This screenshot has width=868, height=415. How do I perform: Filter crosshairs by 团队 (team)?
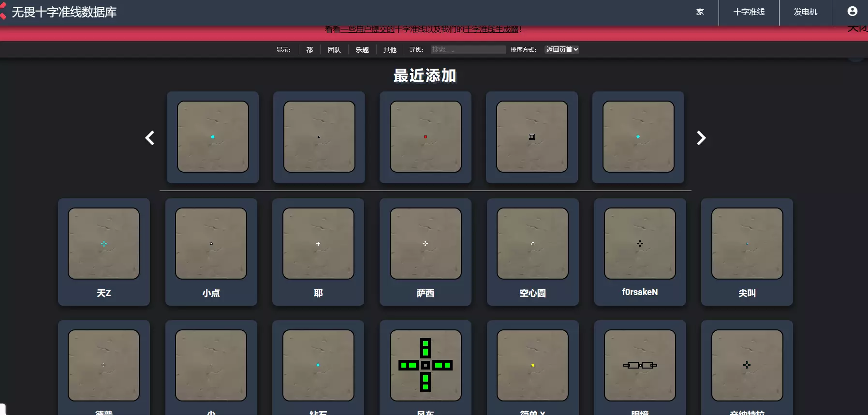pos(334,50)
